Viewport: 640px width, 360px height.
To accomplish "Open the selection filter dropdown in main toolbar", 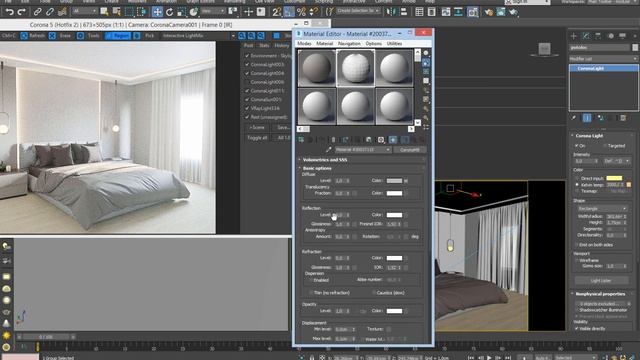I will [x=84, y=11].
